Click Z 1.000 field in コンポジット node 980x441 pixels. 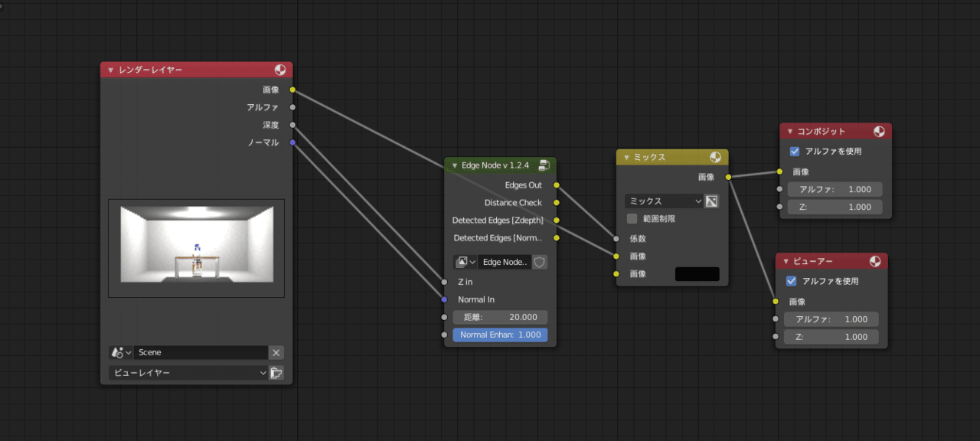click(835, 207)
